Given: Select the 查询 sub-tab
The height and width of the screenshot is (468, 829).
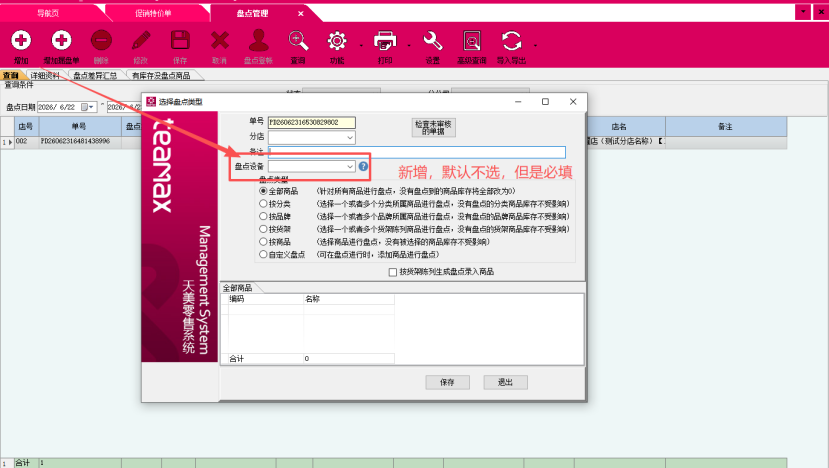Looking at the screenshot, I should tap(11, 76).
